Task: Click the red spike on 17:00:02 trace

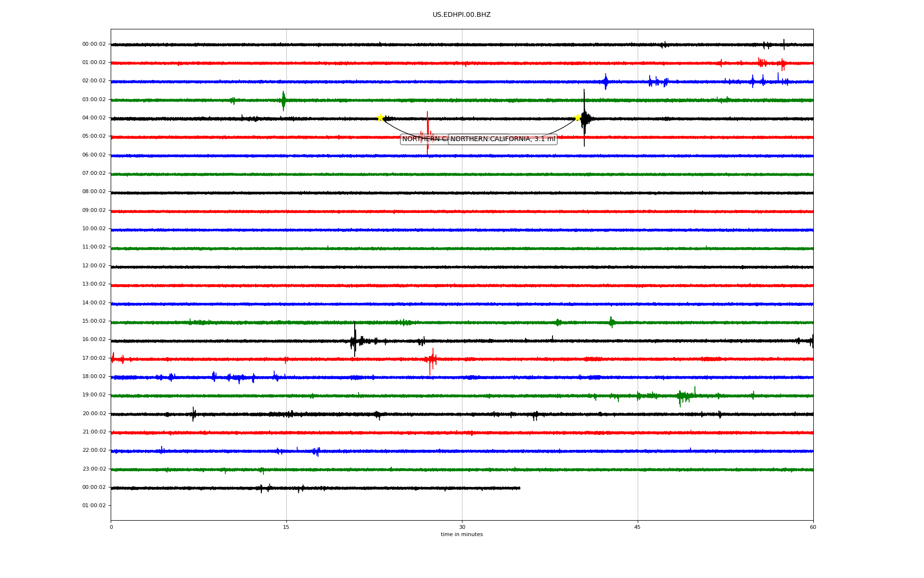Action: pos(432,360)
